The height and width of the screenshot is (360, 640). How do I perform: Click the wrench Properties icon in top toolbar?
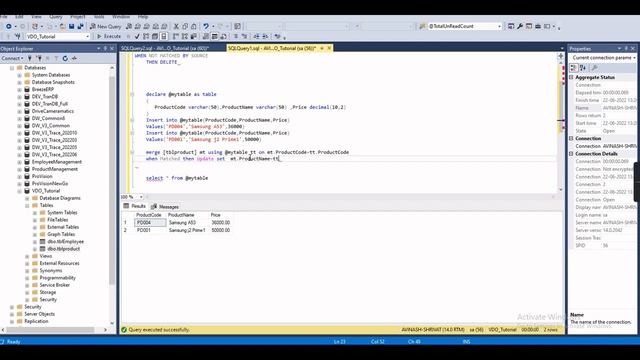520,26
